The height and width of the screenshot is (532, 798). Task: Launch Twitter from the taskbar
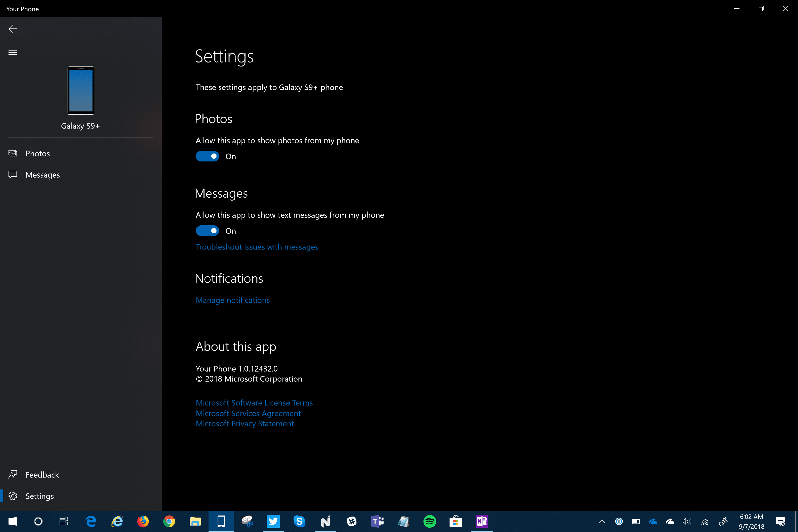[x=273, y=521]
